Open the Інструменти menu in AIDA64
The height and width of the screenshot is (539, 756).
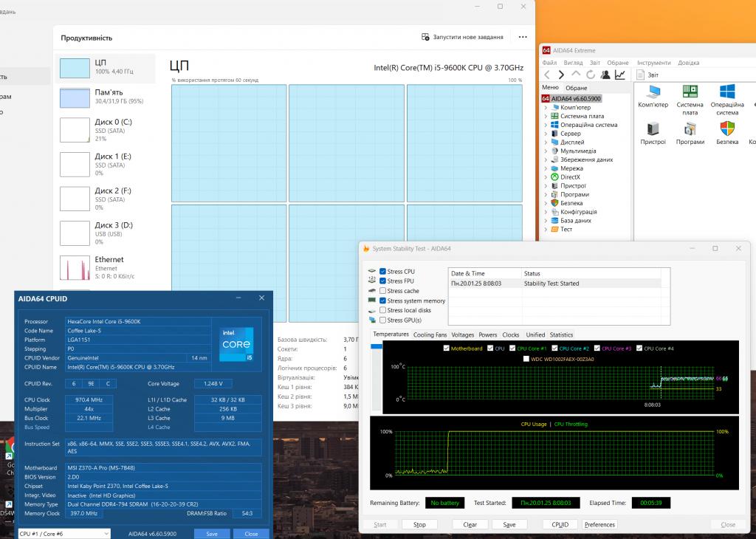(653, 63)
